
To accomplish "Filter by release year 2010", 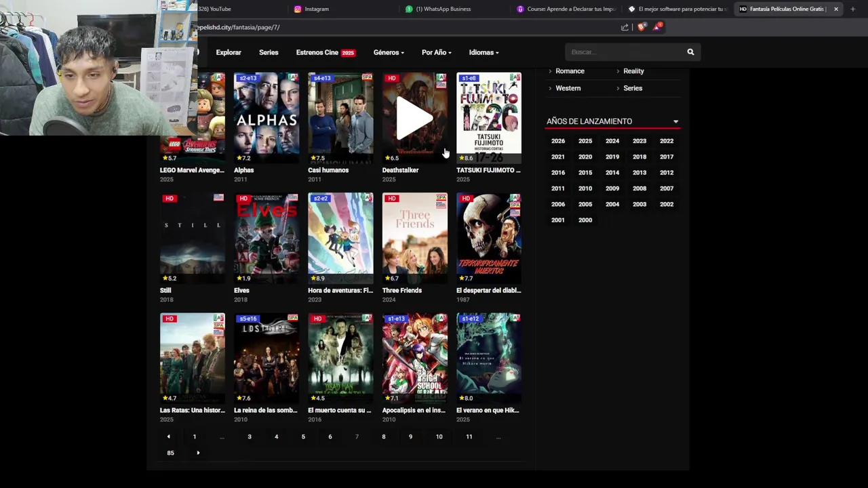I will pyautogui.click(x=585, y=188).
